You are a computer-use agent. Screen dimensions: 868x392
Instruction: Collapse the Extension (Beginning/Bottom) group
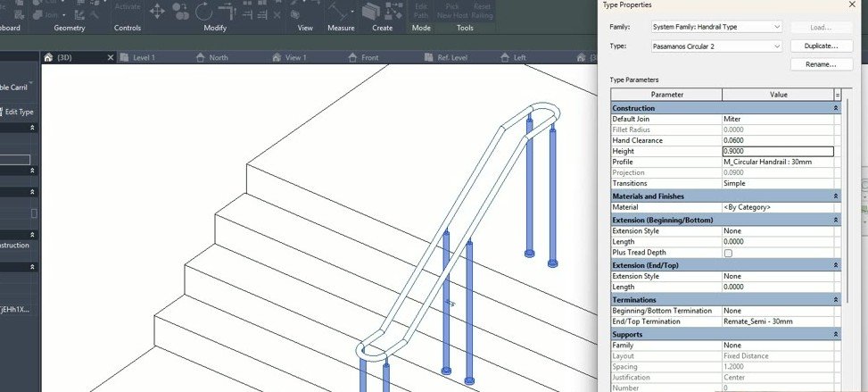pyautogui.click(x=836, y=221)
